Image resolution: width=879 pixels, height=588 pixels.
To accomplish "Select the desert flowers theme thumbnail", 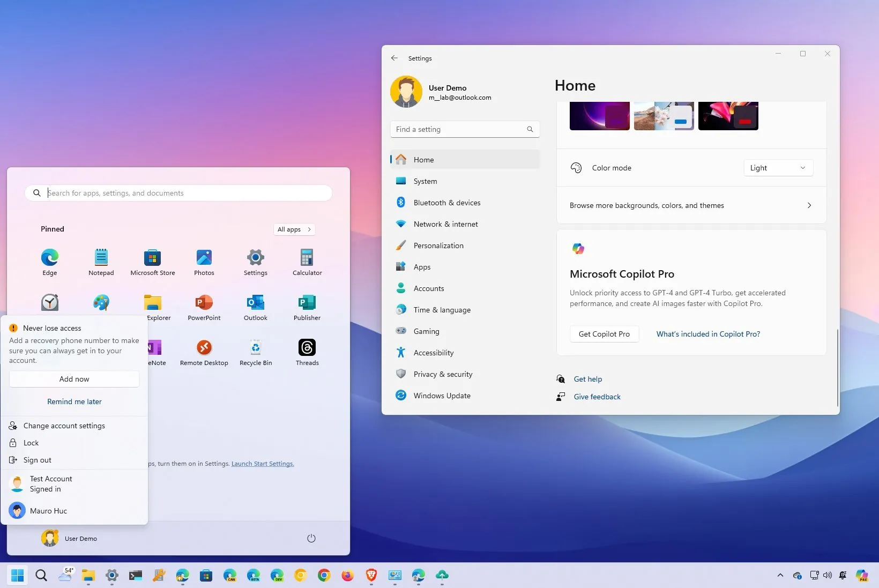I will coord(664,116).
